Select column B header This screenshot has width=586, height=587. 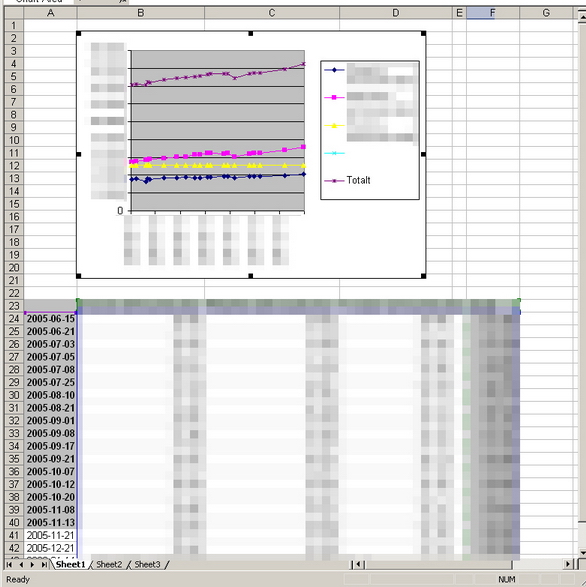coord(140,13)
